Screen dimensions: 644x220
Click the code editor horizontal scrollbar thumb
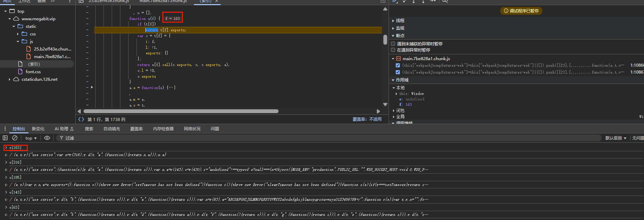point(181,111)
